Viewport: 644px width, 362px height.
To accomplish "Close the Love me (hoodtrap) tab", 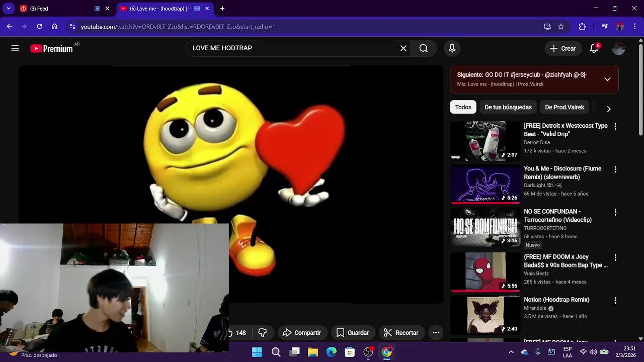I will pos(207,9).
